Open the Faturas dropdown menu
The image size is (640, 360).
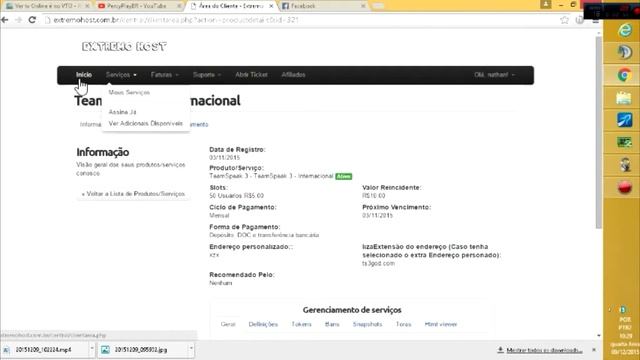click(x=164, y=75)
